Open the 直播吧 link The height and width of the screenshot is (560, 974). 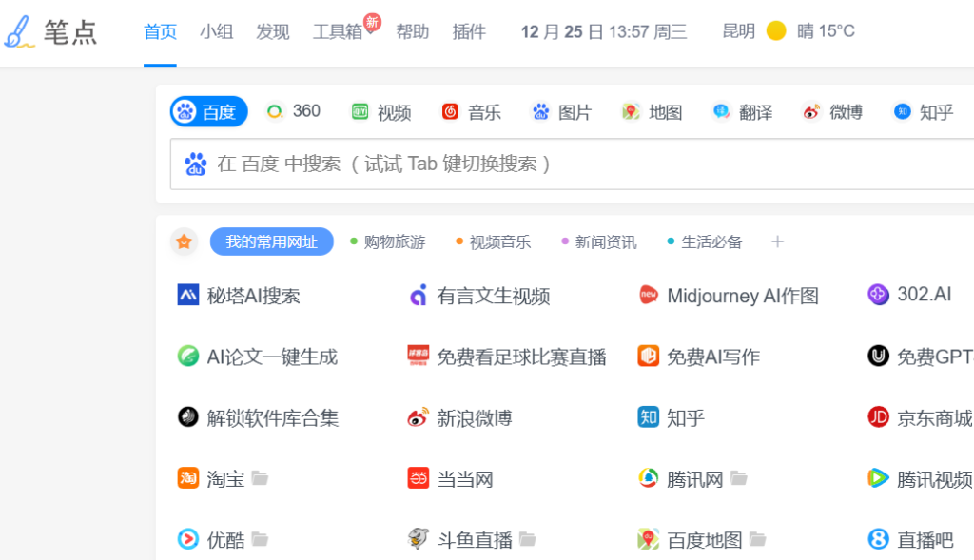coord(910,539)
